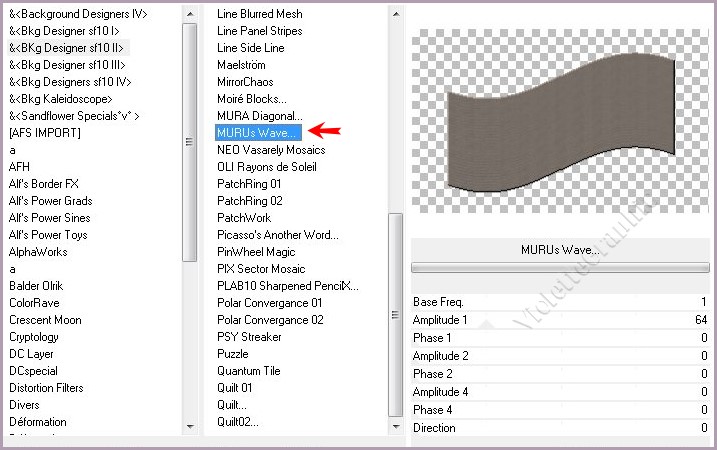Choose Polar Convergence 02 filter
The image size is (717, 450).
coord(270,320)
